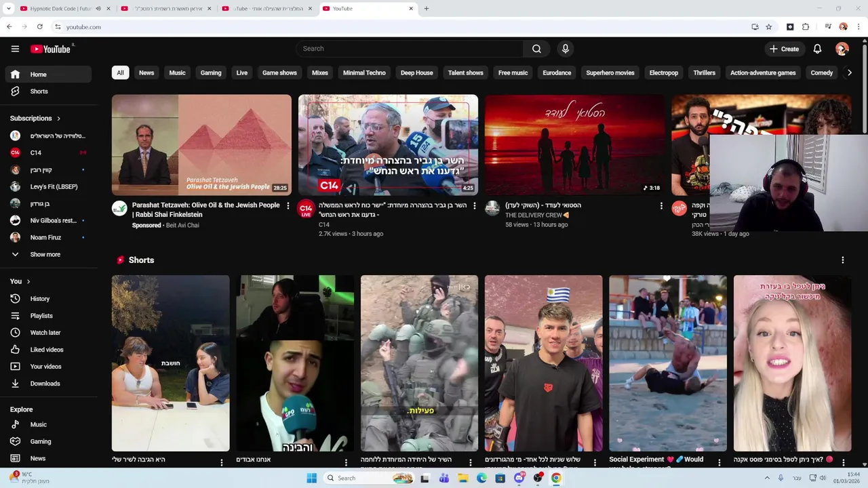The width and height of the screenshot is (868, 488).
Task: Open the weather widget showing 16°C
Action: click(x=31, y=477)
